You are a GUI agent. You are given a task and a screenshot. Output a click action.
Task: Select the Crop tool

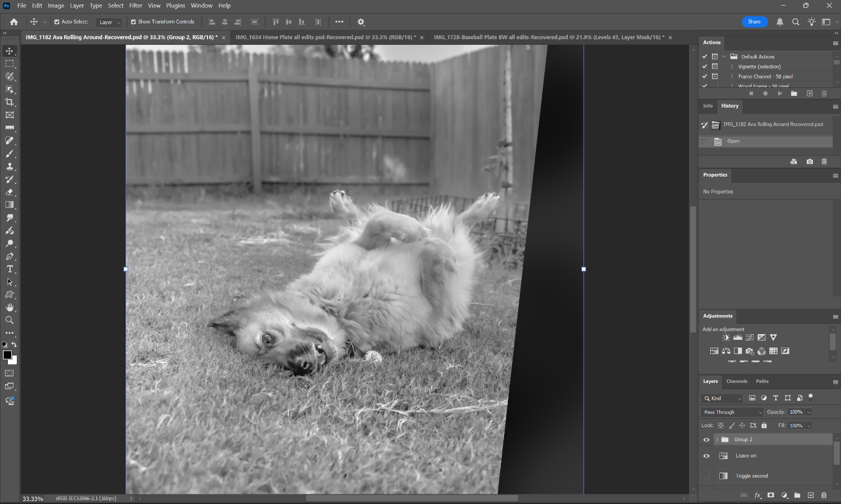pos(10,102)
